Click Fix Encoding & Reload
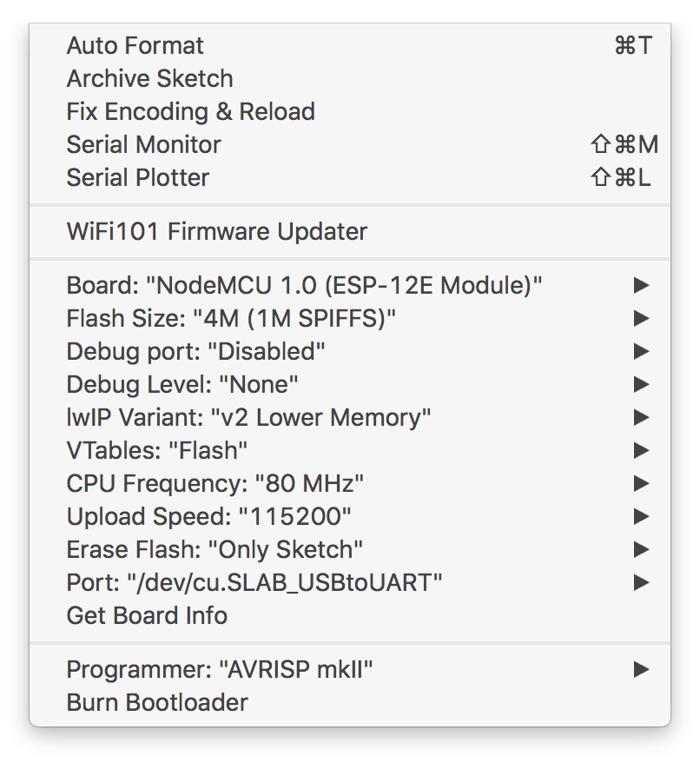Viewport: 700px width, 763px height. (x=190, y=111)
